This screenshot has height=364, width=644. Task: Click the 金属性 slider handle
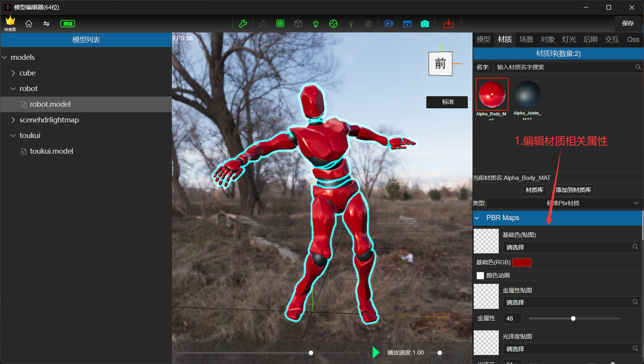[573, 319]
